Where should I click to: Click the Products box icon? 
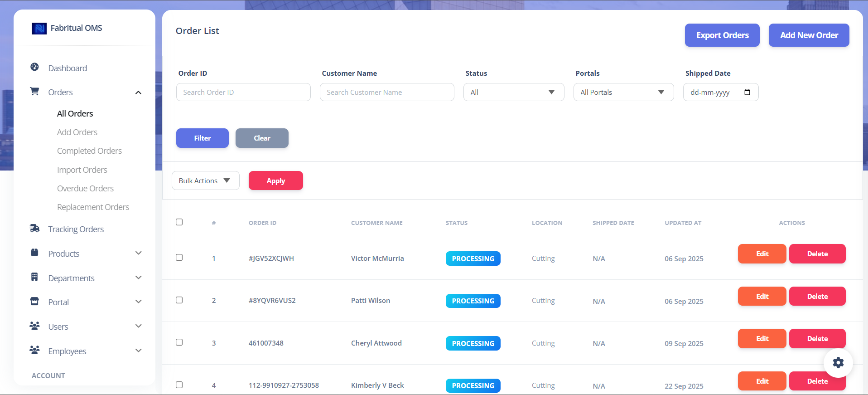click(34, 253)
